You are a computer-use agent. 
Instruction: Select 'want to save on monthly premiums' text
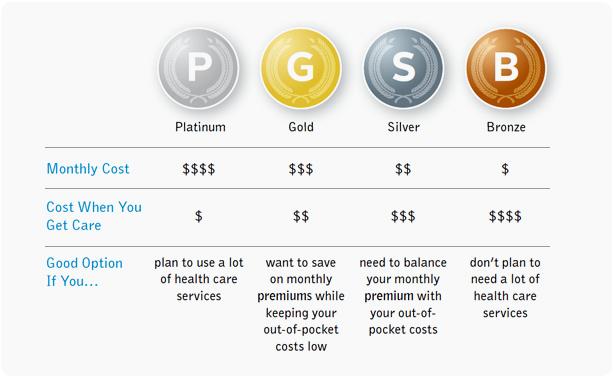[x=301, y=305]
